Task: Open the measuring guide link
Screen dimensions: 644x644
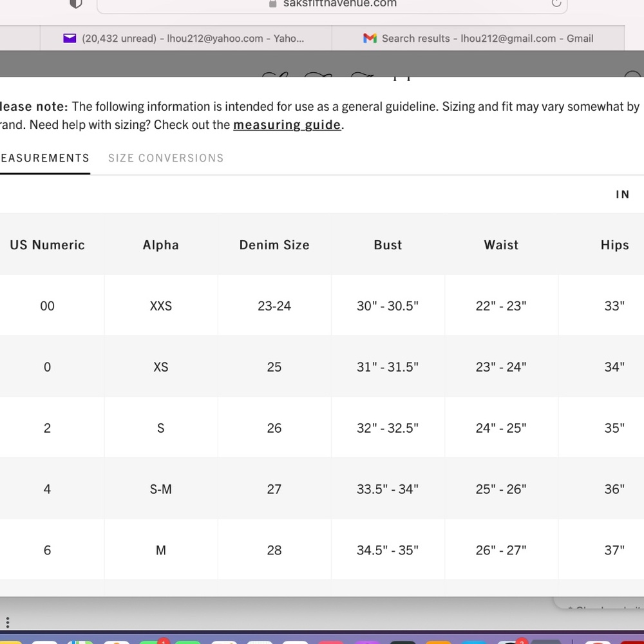Action: point(287,125)
